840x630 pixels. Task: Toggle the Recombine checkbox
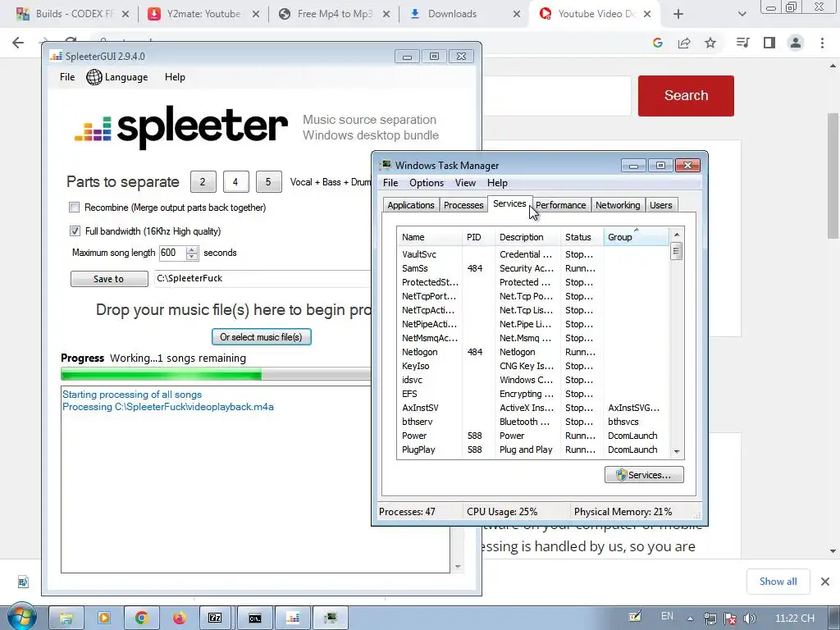[x=75, y=208]
